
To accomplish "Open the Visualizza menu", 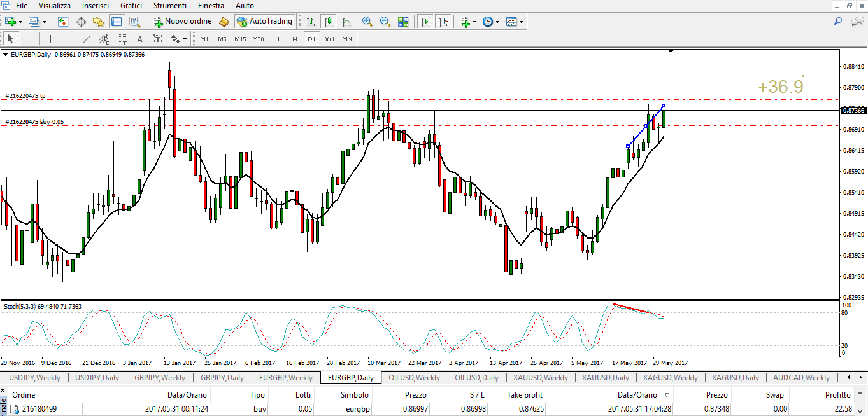I will point(55,5).
